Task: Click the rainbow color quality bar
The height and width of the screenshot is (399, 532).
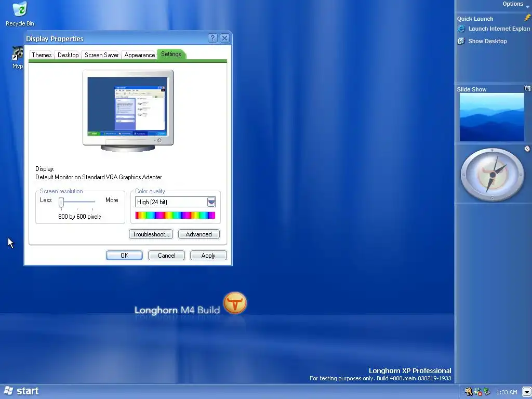Action: (175, 215)
